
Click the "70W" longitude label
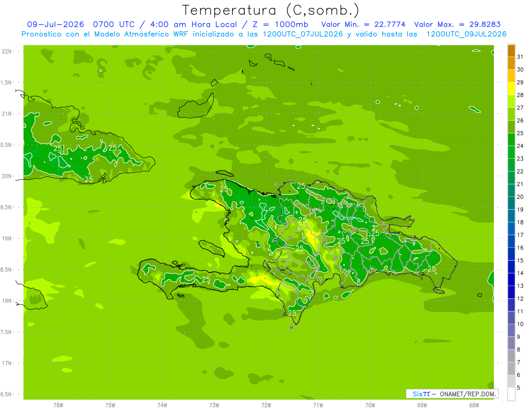point(370,405)
